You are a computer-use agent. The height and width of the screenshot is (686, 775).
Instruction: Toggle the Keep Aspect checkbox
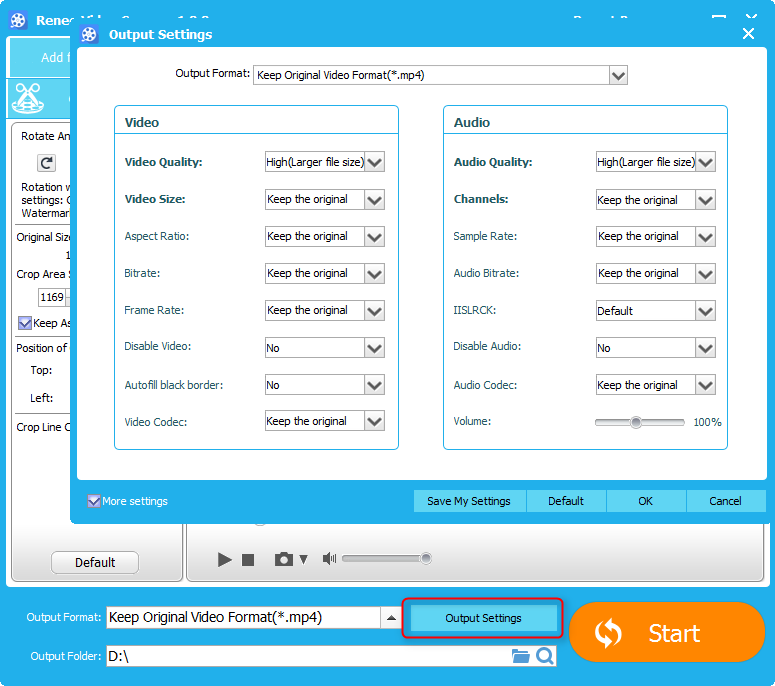coord(25,323)
